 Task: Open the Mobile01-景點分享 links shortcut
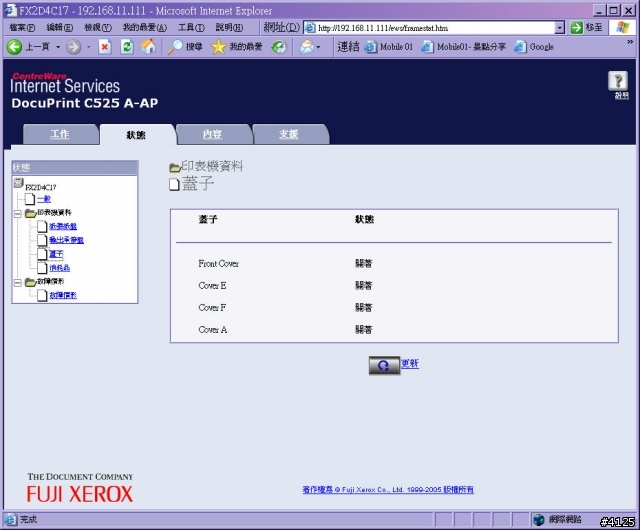[463, 47]
